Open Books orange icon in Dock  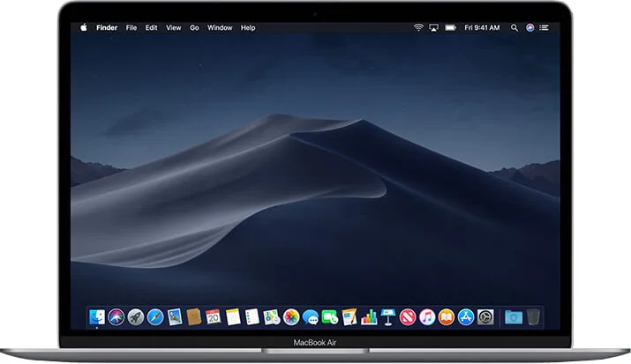(x=447, y=317)
